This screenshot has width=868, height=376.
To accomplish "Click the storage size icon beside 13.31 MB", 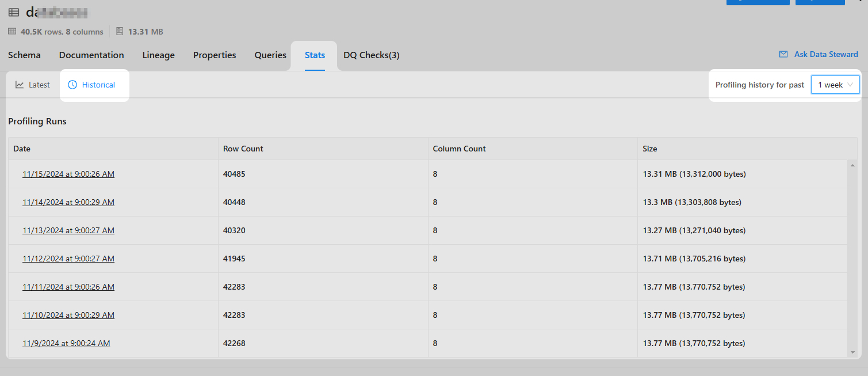I will 120,32.
